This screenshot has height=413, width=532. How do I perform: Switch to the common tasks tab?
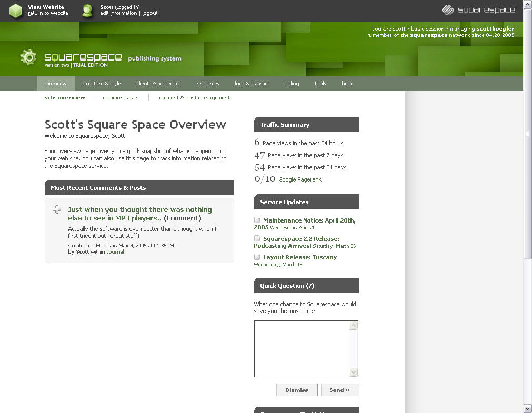pyautogui.click(x=121, y=98)
